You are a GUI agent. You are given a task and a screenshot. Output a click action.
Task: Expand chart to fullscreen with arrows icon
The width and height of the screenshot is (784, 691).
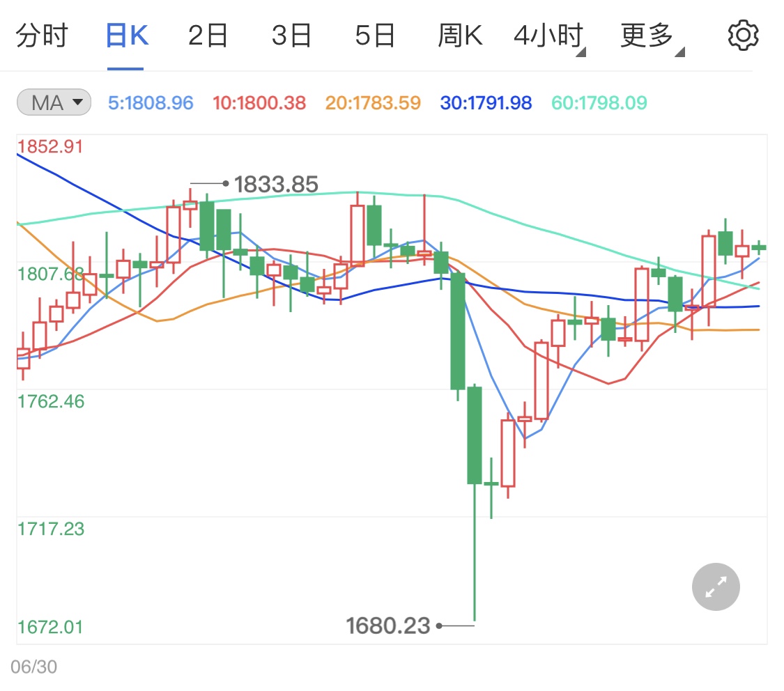tap(715, 587)
